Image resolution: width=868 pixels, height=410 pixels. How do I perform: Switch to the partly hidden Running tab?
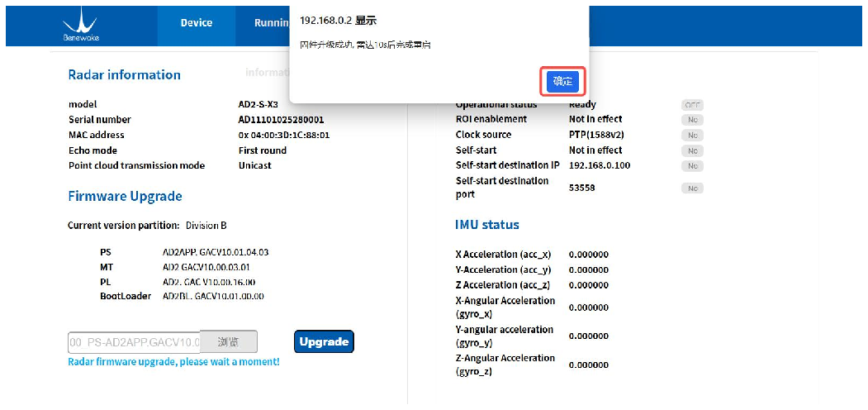(x=272, y=22)
